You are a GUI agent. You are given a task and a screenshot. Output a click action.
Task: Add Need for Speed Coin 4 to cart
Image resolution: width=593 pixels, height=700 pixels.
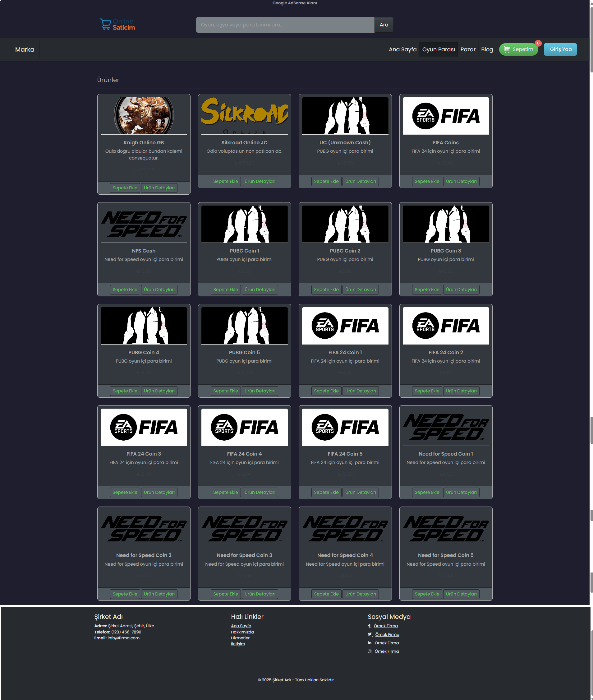click(326, 594)
